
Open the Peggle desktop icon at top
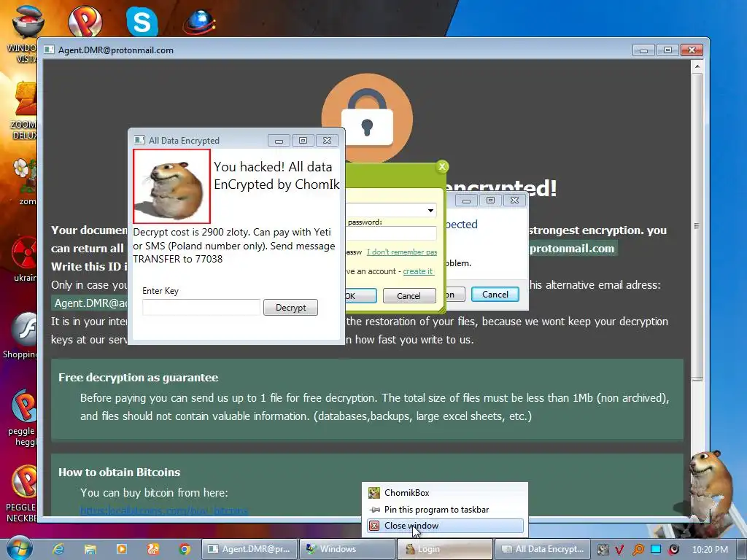pos(85,21)
